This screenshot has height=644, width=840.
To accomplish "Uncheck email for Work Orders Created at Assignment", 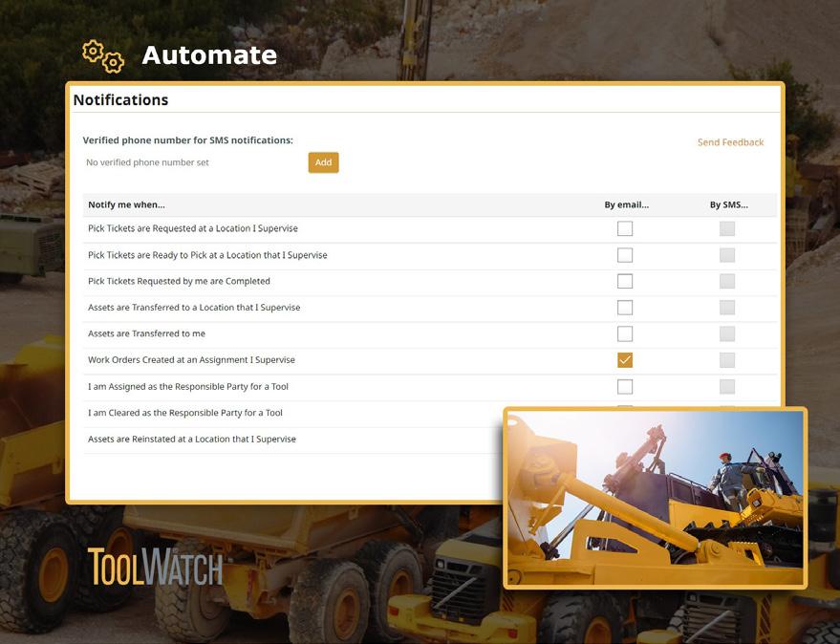I will click(x=625, y=360).
